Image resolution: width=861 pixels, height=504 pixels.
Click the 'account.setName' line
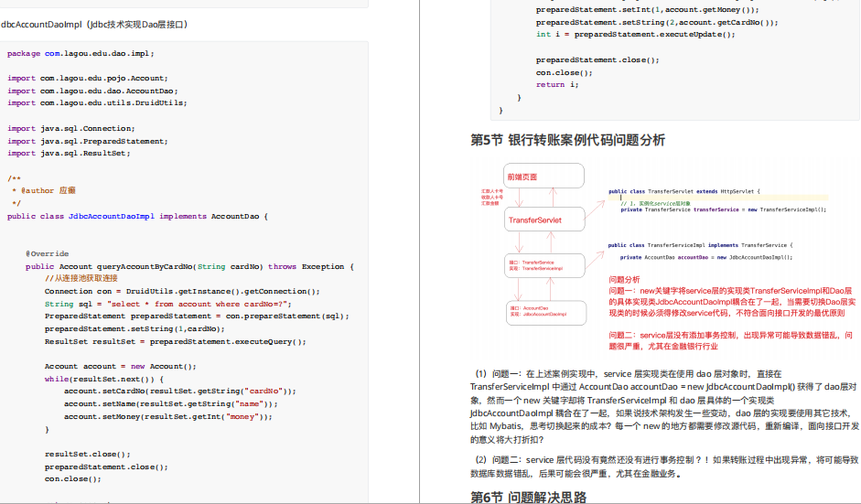tap(171, 403)
